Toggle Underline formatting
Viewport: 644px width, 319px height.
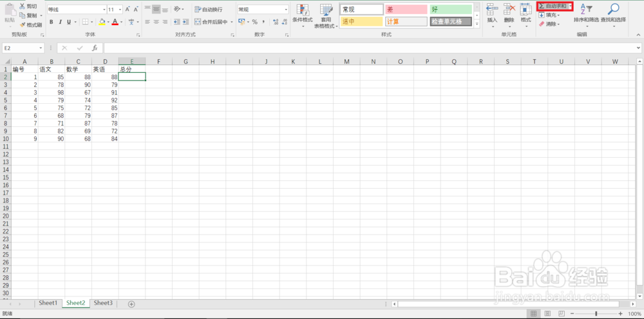click(69, 22)
